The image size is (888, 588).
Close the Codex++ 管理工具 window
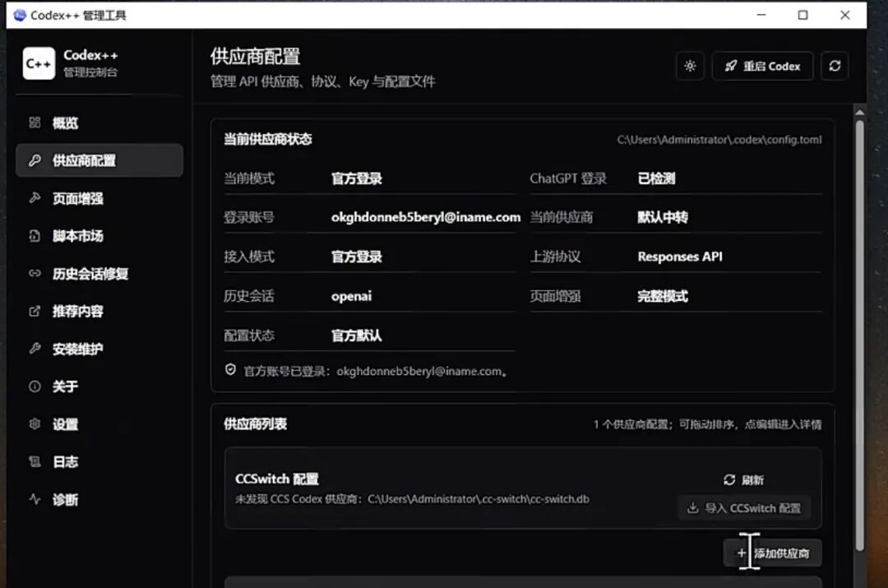click(x=845, y=16)
